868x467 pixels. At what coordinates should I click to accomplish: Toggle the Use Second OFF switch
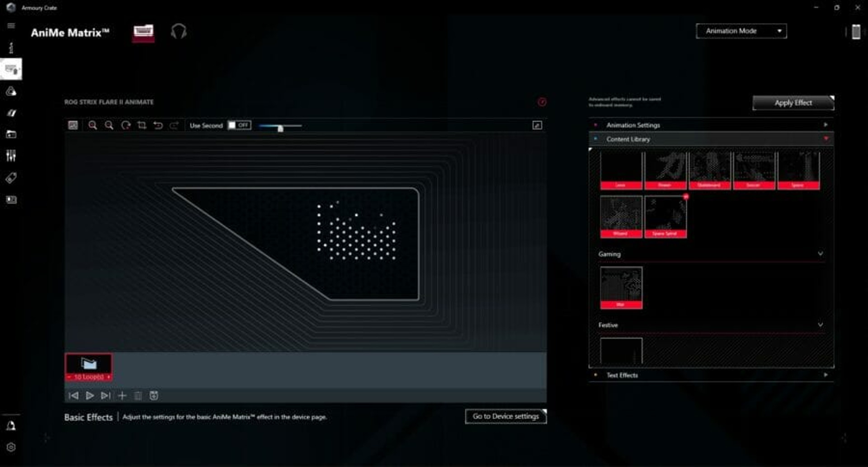point(239,125)
